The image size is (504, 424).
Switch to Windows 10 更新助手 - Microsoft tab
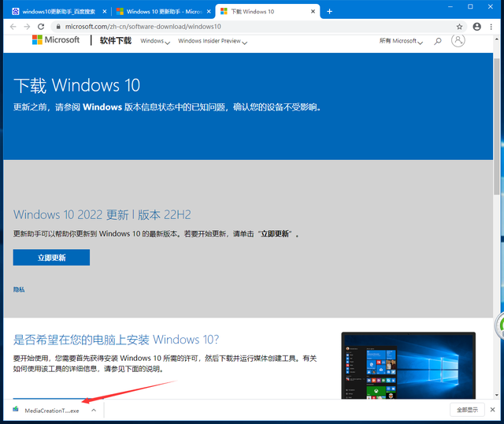[163, 12]
